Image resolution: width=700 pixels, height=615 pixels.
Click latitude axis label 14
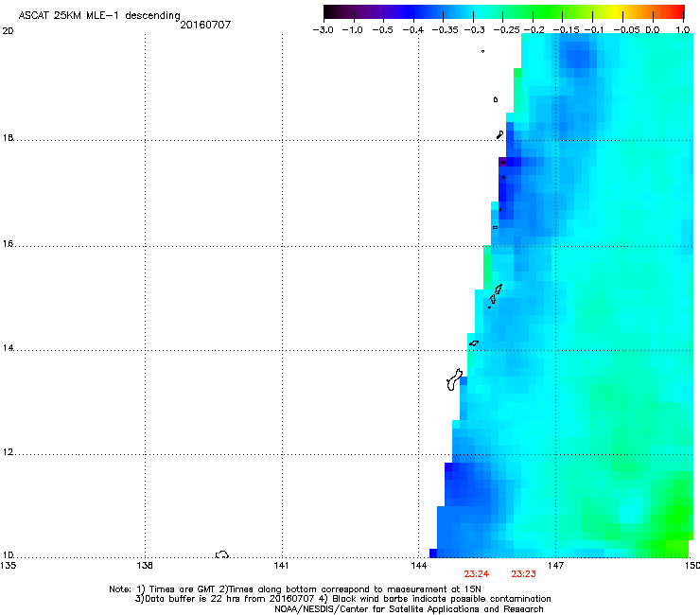(x=8, y=347)
